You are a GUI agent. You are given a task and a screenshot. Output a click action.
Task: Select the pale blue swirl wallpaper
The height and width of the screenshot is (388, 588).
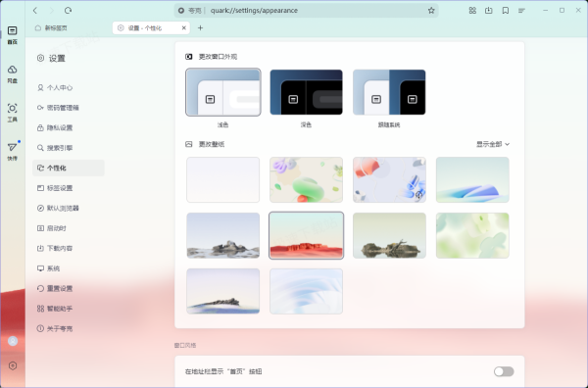point(306,291)
